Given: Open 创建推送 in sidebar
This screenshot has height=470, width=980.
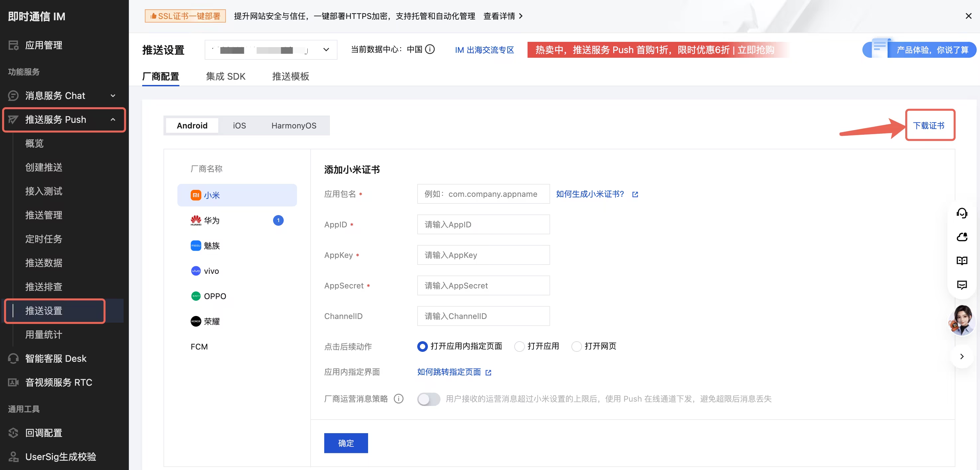Looking at the screenshot, I should pos(44,167).
